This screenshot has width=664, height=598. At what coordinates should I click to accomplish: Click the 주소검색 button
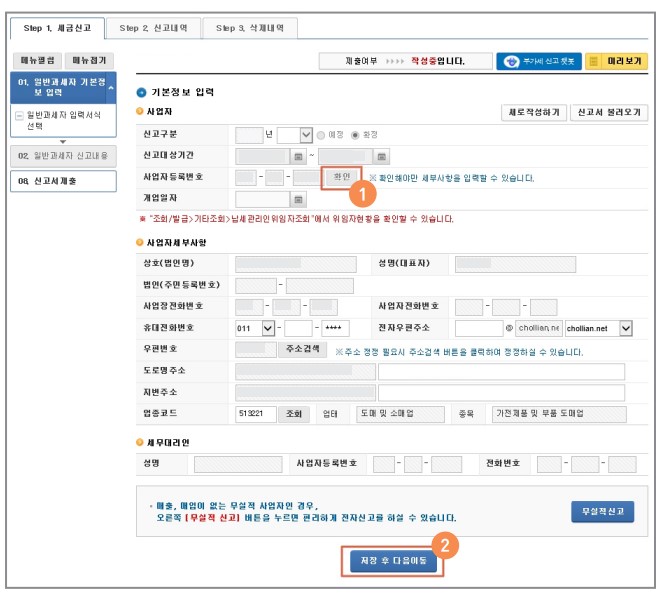click(x=302, y=349)
